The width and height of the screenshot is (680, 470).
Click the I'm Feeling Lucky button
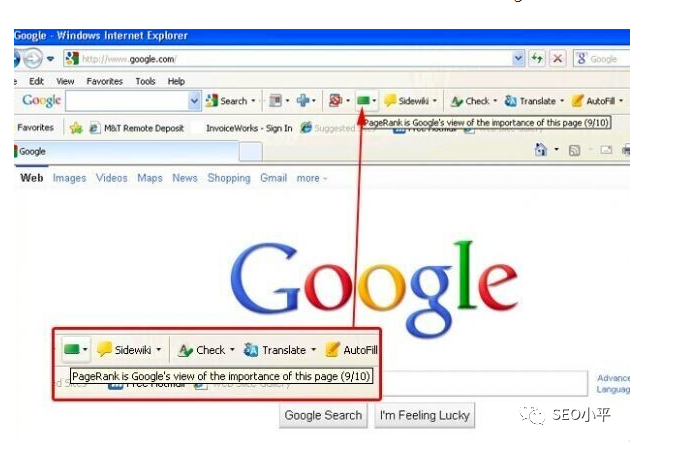[425, 415]
